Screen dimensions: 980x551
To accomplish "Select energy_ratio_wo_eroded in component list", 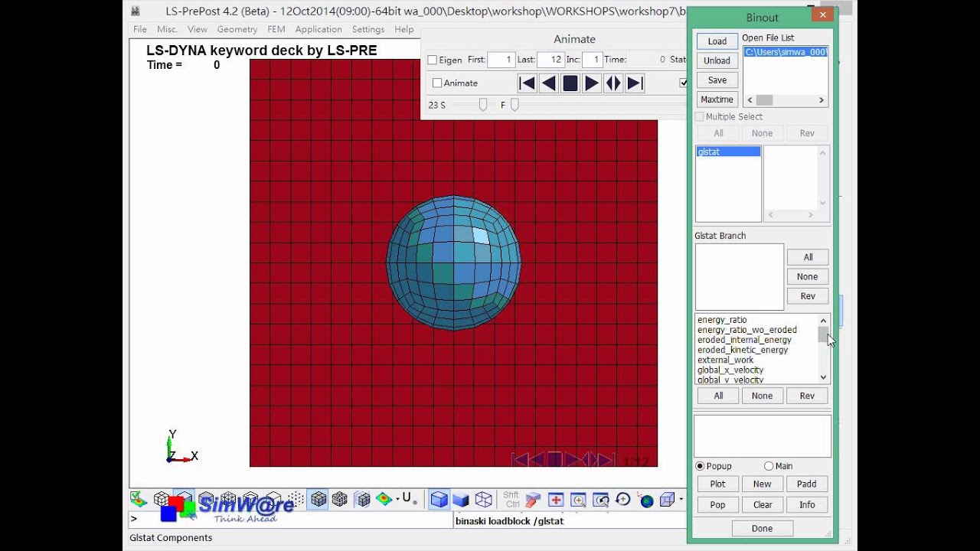I will point(747,330).
